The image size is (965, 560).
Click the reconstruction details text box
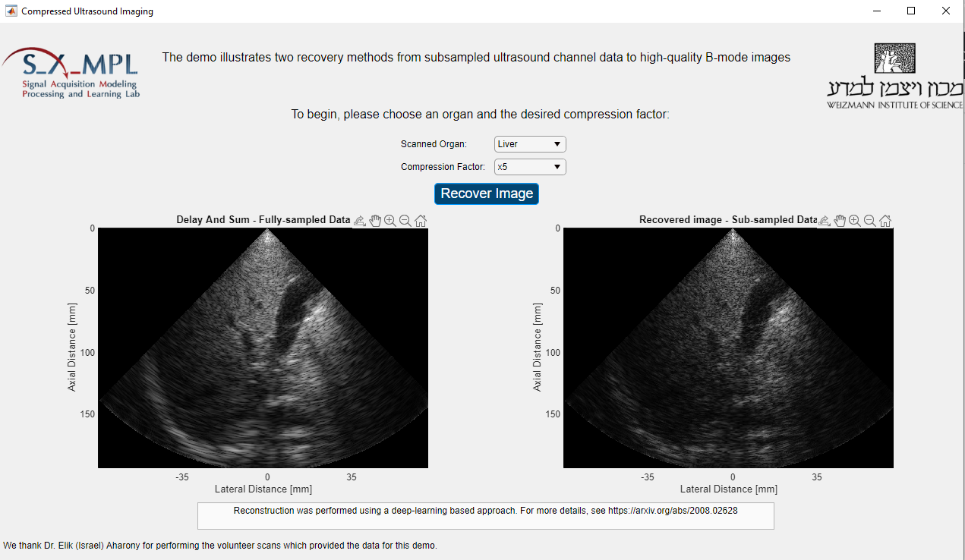[485, 515]
